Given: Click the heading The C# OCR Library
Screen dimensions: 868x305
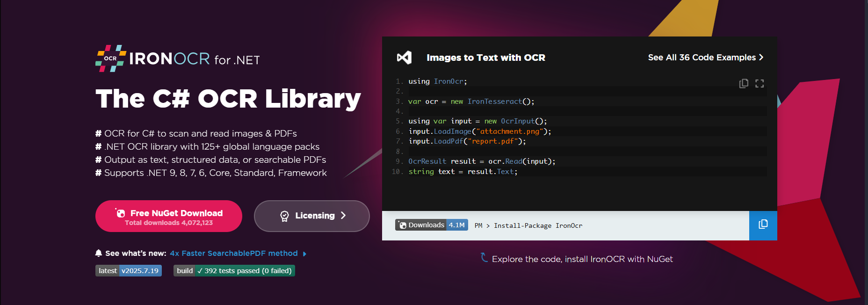Looking at the screenshot, I should point(228,98).
